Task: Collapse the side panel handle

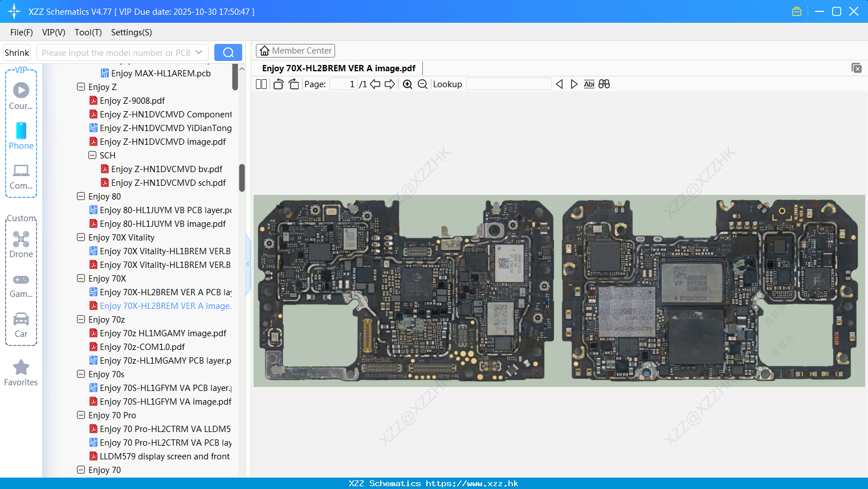Action: 248,264
